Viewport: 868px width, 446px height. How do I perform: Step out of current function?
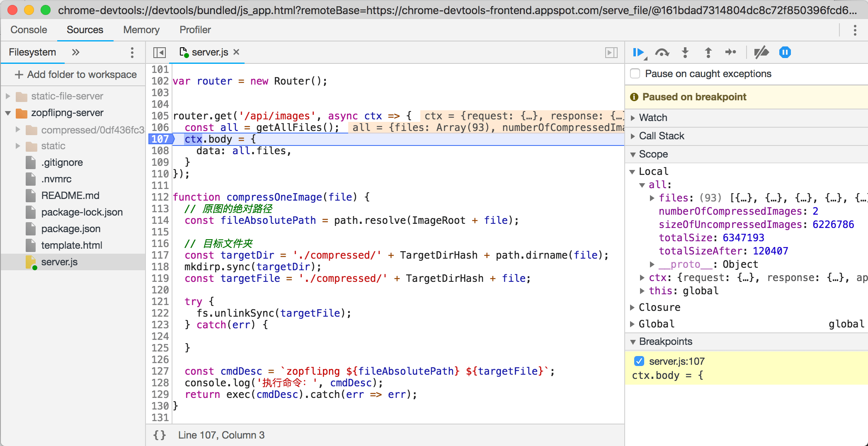pos(708,53)
